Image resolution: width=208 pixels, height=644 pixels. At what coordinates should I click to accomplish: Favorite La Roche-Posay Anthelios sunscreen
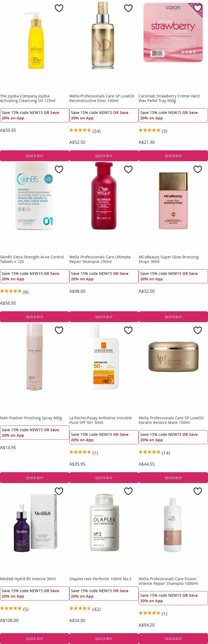pos(128,330)
